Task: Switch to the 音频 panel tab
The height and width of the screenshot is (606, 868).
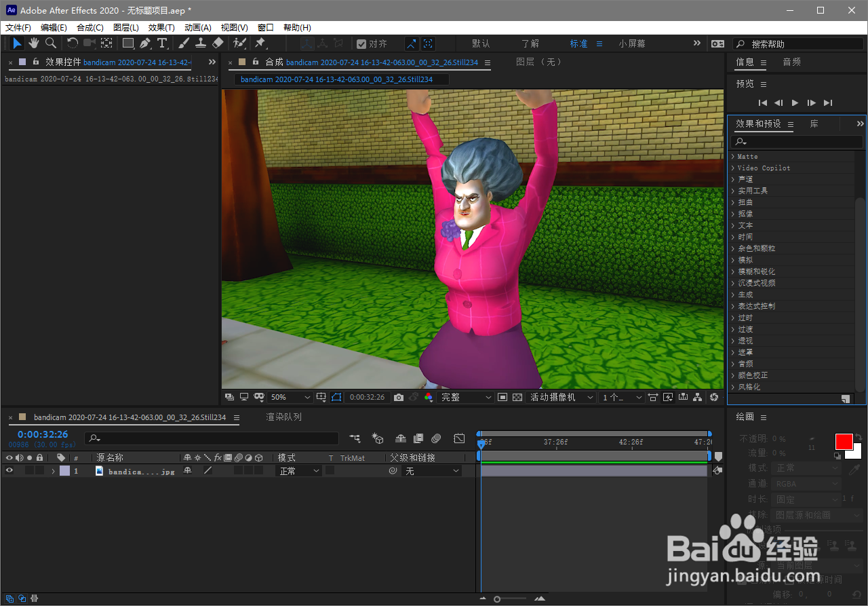Action: tap(791, 62)
